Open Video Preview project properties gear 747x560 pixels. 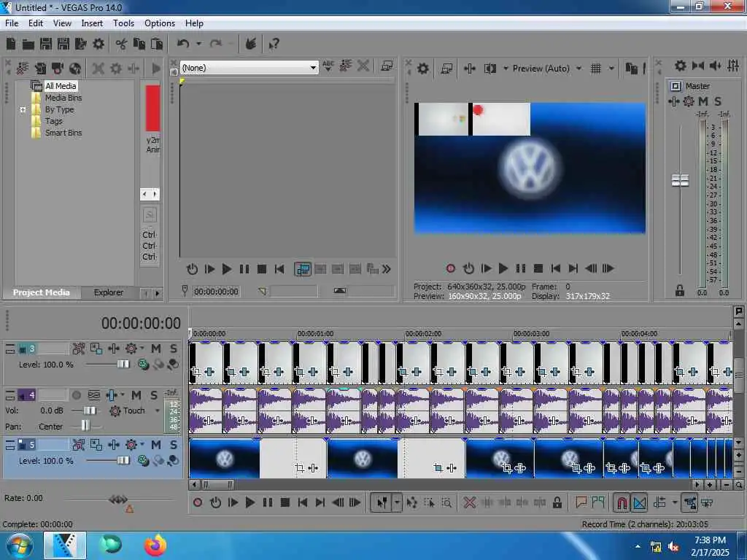click(x=422, y=69)
